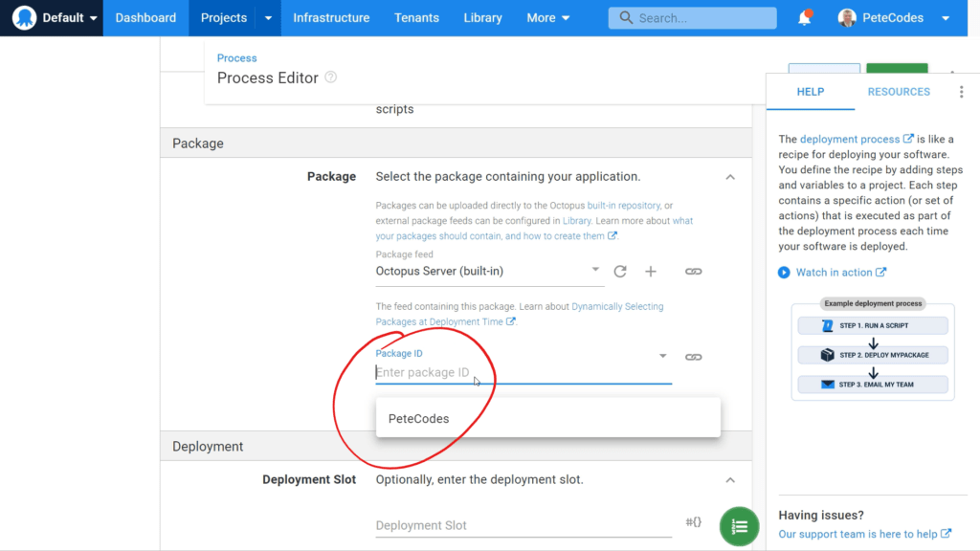Screen dimensions: 980x551
Task: Open the Library menu
Action: (x=482, y=17)
